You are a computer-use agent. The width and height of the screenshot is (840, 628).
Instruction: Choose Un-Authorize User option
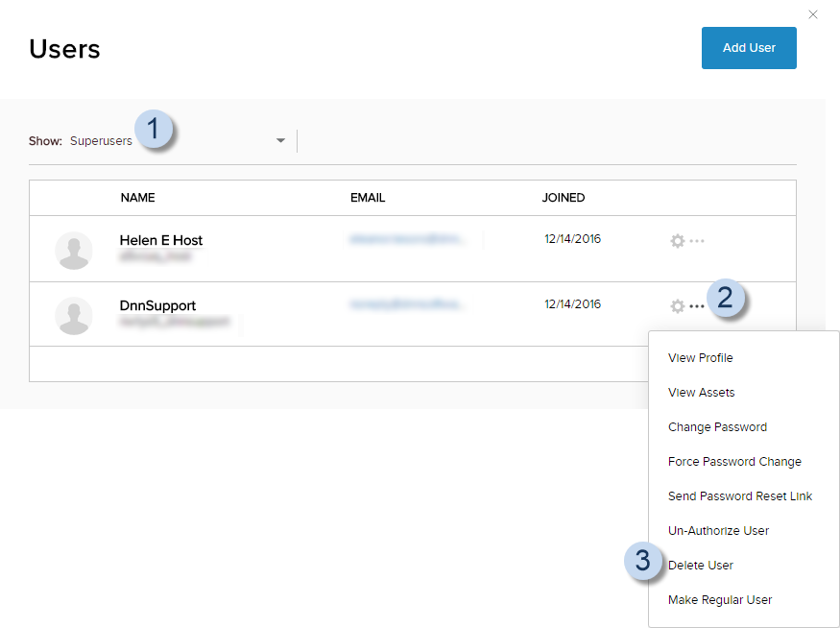pos(718,530)
